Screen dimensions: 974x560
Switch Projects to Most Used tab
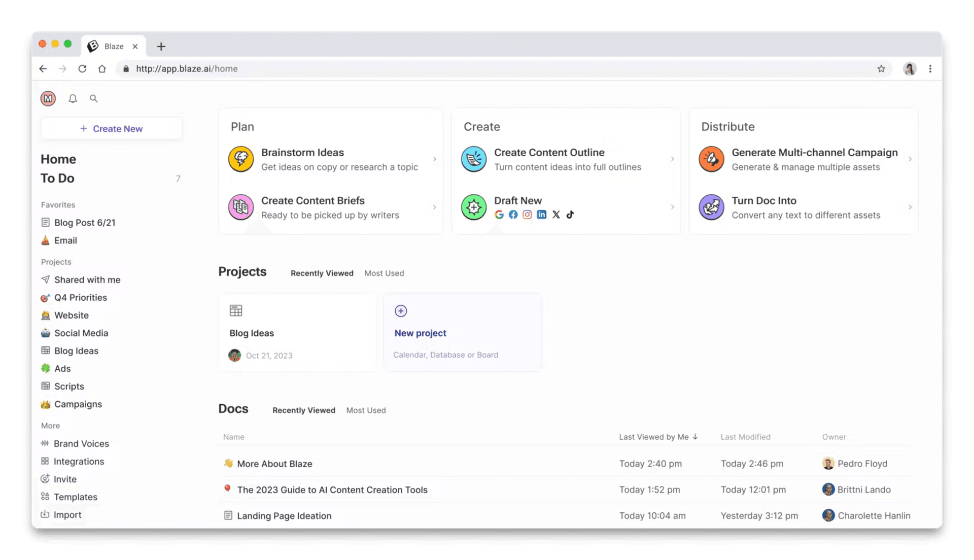click(x=384, y=273)
